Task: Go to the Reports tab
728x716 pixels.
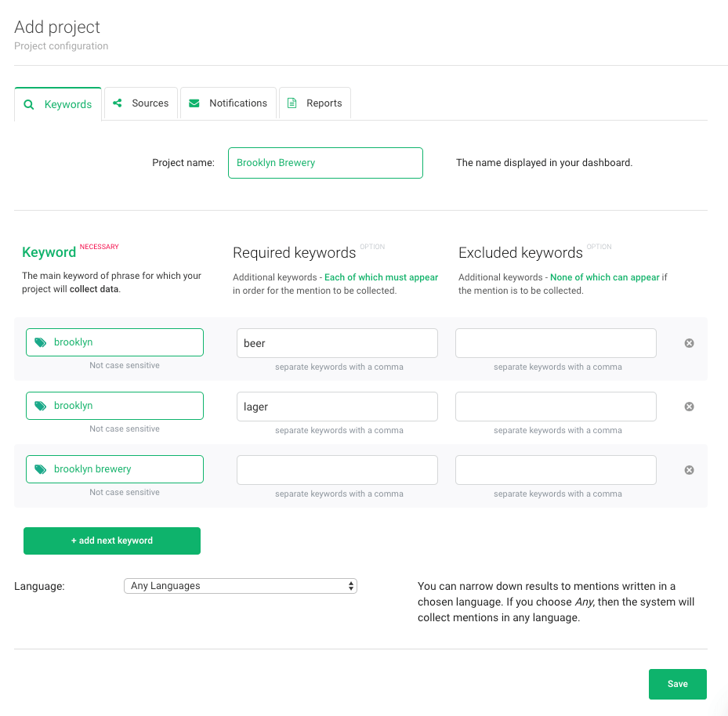Action: (315, 103)
